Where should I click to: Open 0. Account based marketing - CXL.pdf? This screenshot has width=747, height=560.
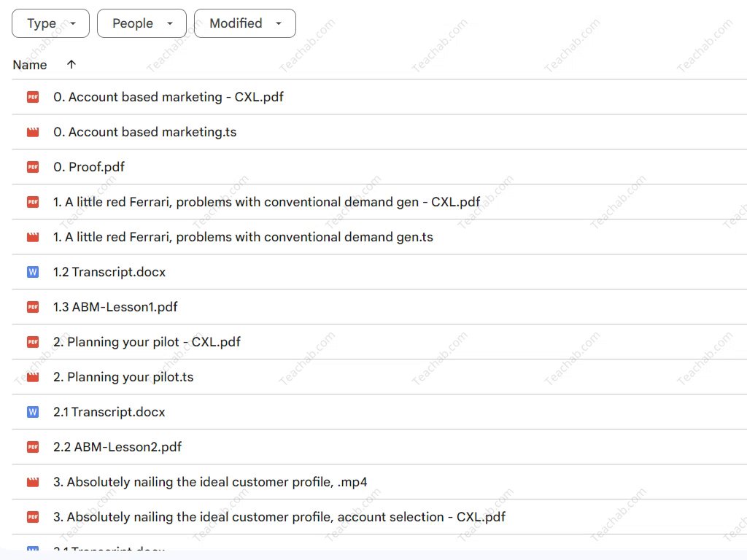click(x=169, y=97)
